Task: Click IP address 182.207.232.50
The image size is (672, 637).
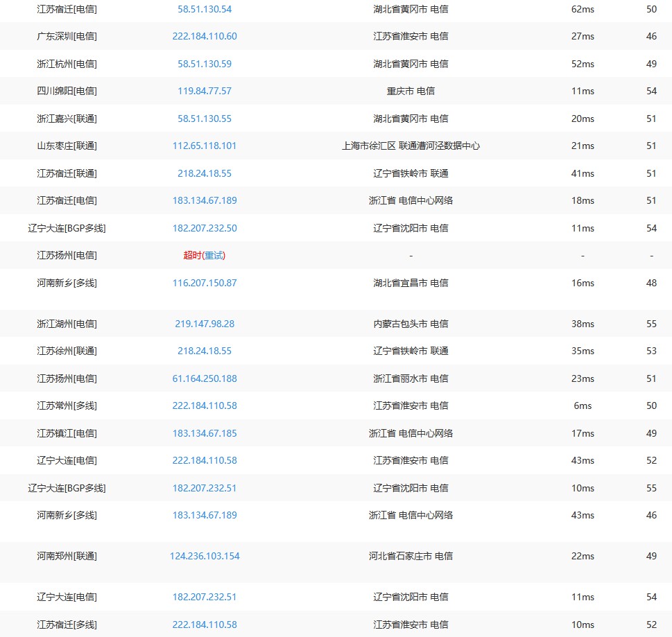Action: pyautogui.click(x=205, y=228)
